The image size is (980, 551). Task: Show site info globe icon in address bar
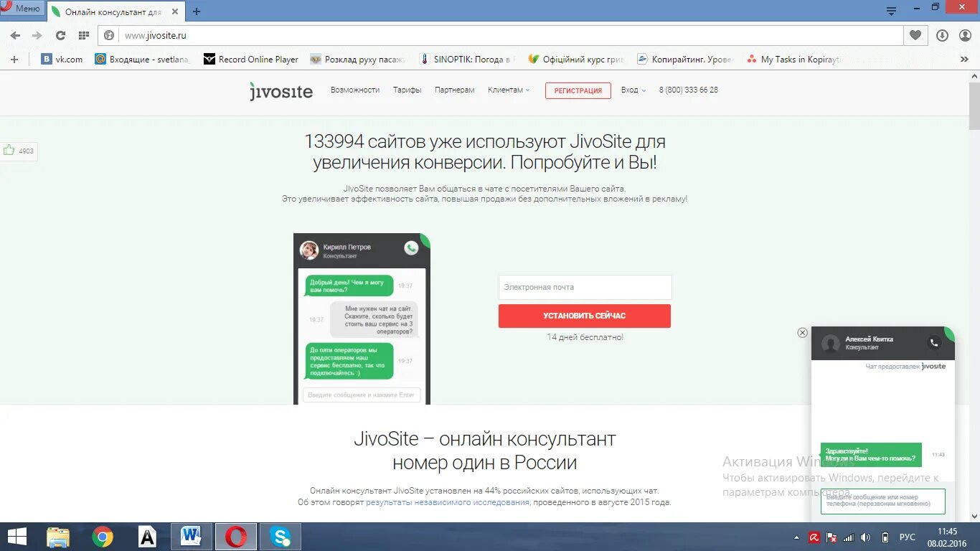[110, 35]
